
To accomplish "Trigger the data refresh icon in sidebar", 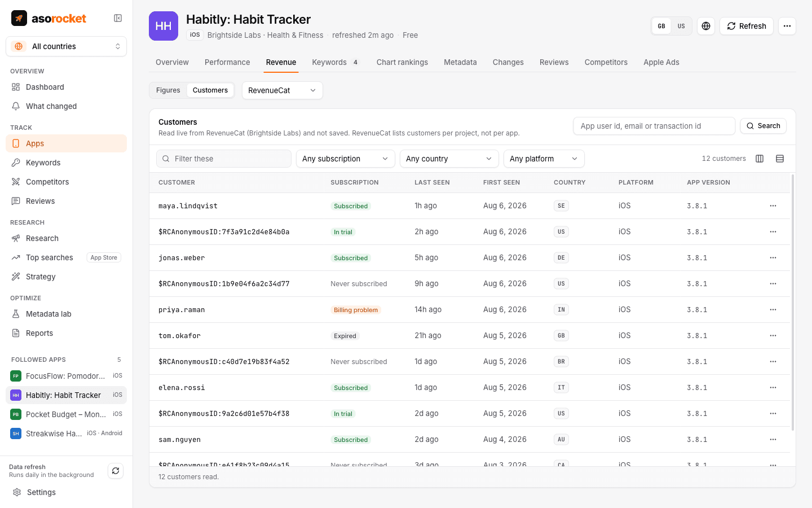I will [x=116, y=471].
